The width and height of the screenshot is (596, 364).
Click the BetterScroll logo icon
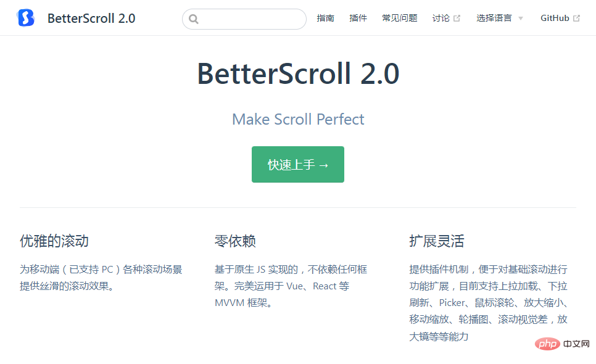click(26, 19)
